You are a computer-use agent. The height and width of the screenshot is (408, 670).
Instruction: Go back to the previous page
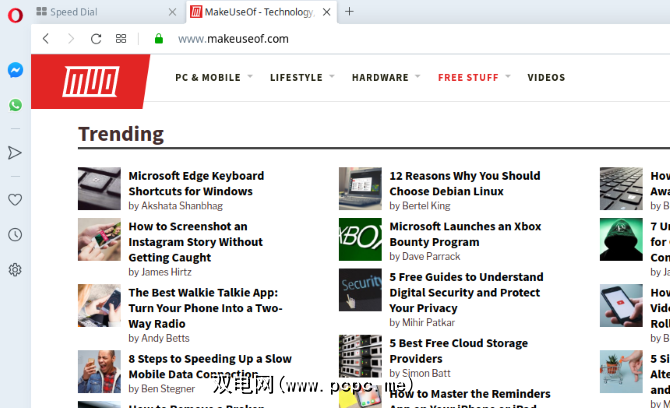coord(46,39)
